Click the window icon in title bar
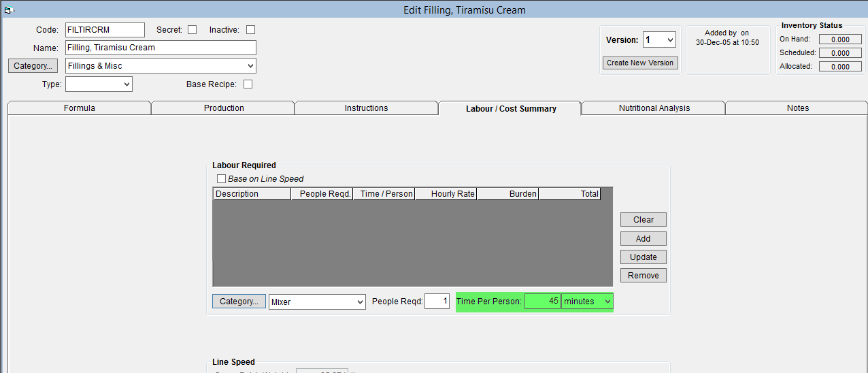This screenshot has width=868, height=373. [8, 10]
